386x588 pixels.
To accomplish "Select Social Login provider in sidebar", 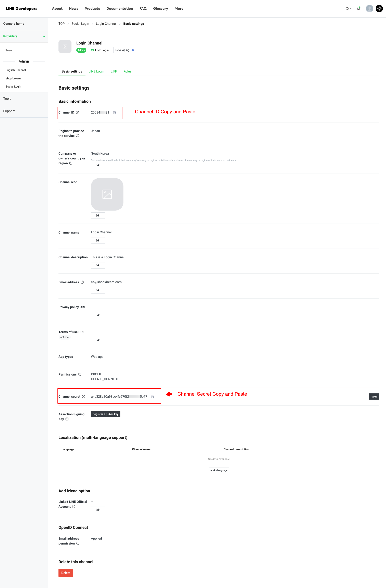I will tap(13, 87).
